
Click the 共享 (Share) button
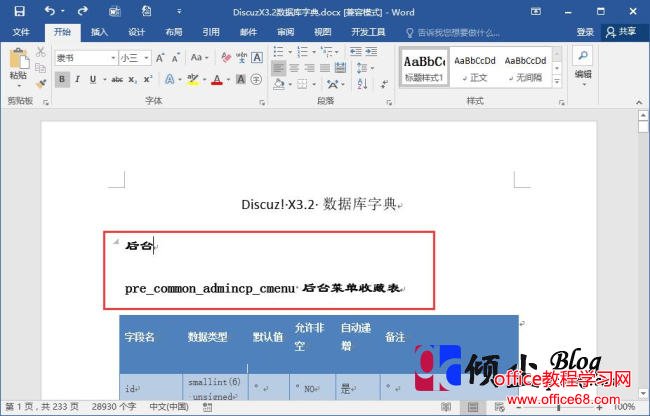click(621, 32)
